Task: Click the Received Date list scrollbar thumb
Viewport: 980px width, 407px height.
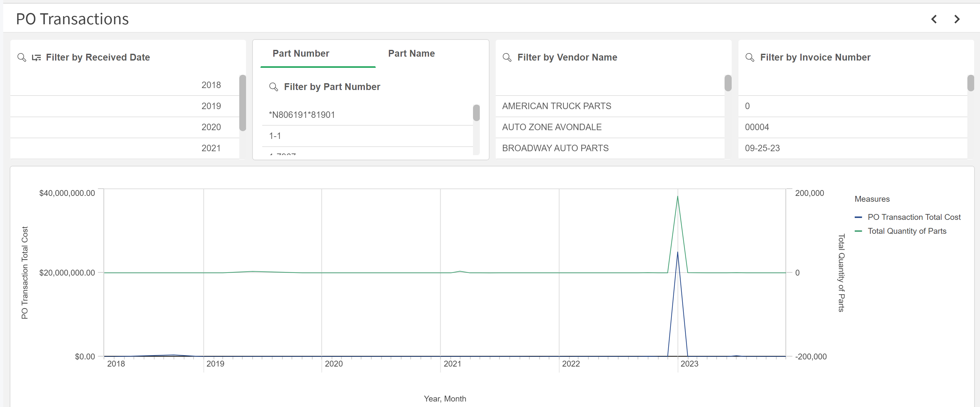Action: [x=242, y=103]
